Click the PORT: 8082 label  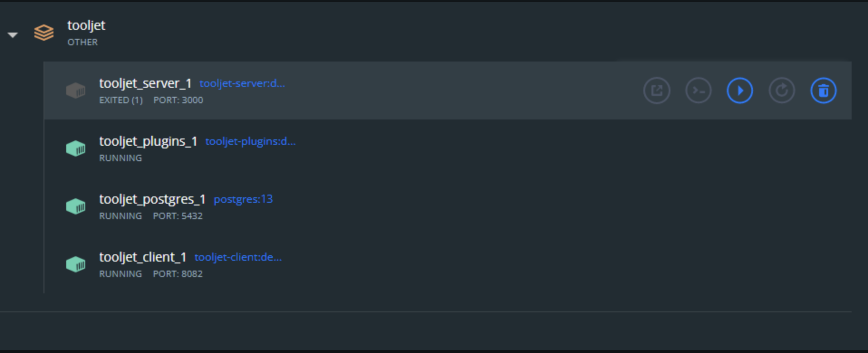(178, 273)
